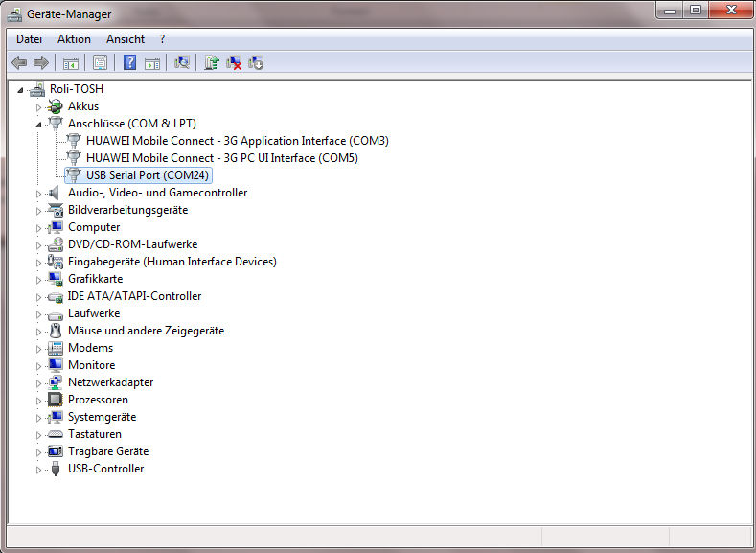
Task: Click the DVD/CD-ROM drive icon
Action: click(x=56, y=244)
